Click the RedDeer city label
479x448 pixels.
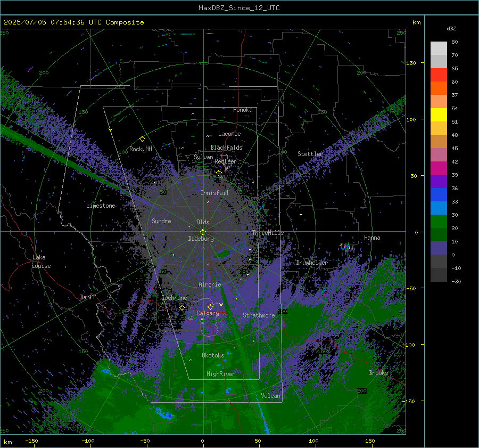(x=226, y=161)
